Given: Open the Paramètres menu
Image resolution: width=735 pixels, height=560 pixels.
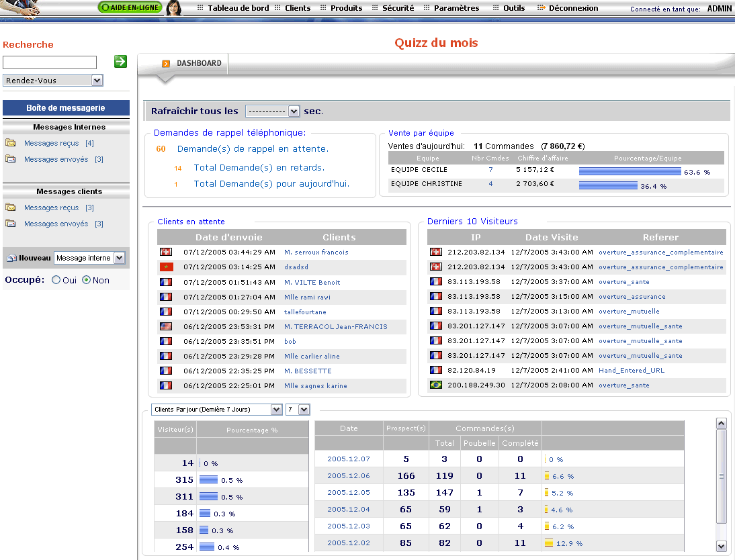Looking at the screenshot, I should [x=457, y=8].
